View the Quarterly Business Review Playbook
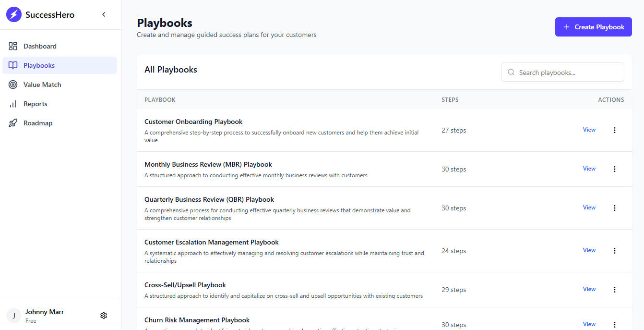This screenshot has height=330, width=644. coord(589,208)
